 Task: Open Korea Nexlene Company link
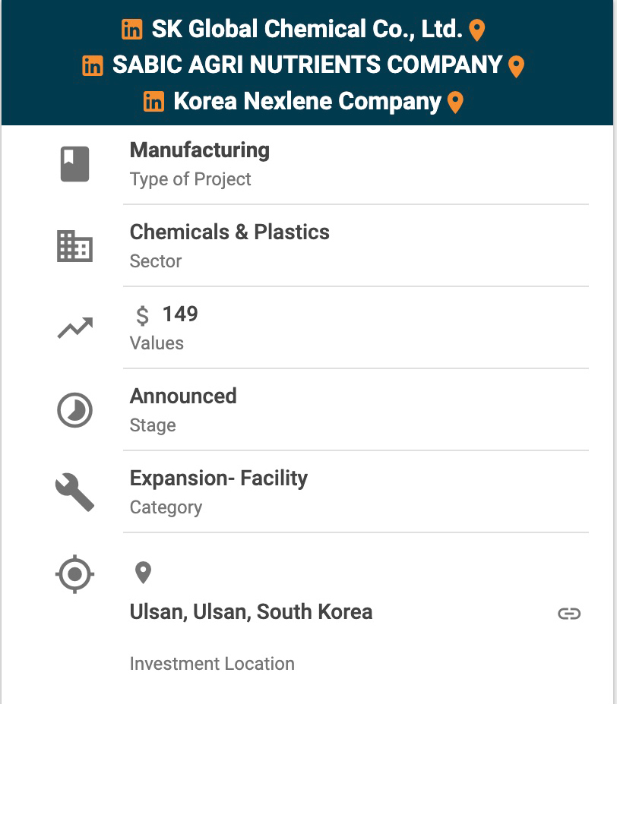click(x=307, y=102)
